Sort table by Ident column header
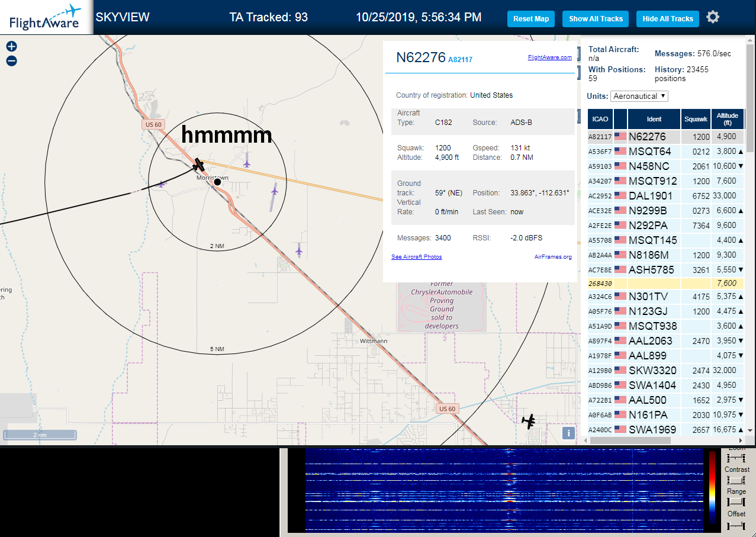This screenshot has width=756, height=537. 654,119
